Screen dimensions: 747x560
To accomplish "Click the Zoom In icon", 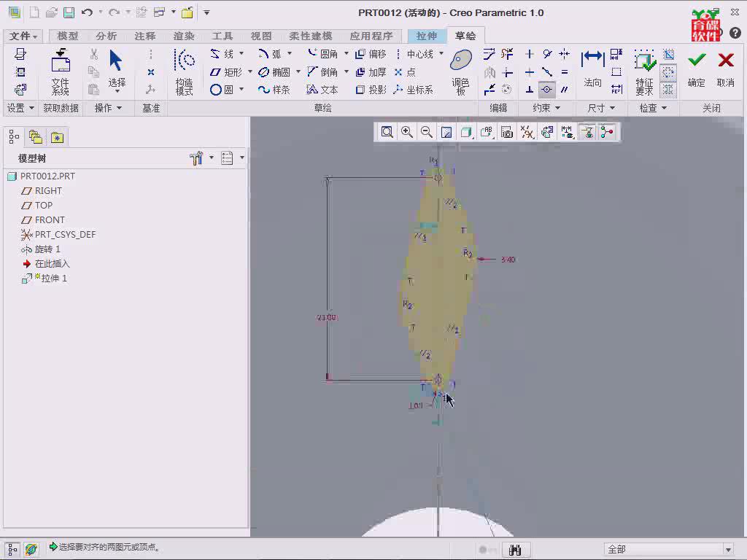I will pos(407,132).
